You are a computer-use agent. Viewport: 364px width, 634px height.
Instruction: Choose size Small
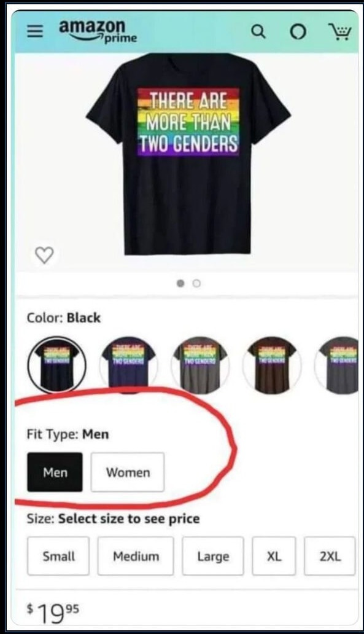[58, 556]
